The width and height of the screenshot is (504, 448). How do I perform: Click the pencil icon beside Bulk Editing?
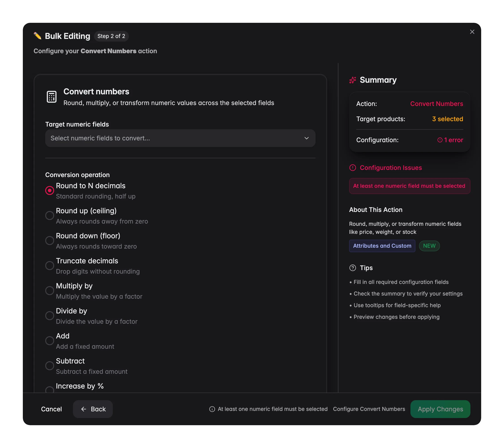[x=37, y=36]
